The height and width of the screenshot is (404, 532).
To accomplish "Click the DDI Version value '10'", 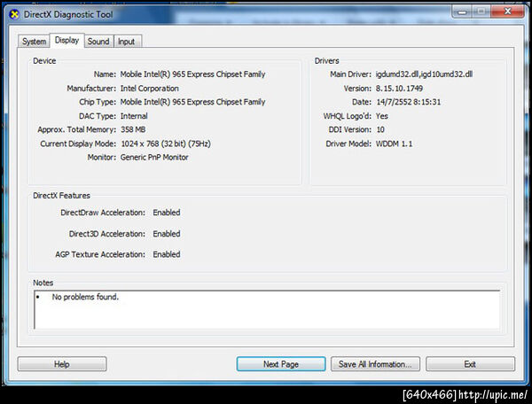I will pyautogui.click(x=380, y=129).
